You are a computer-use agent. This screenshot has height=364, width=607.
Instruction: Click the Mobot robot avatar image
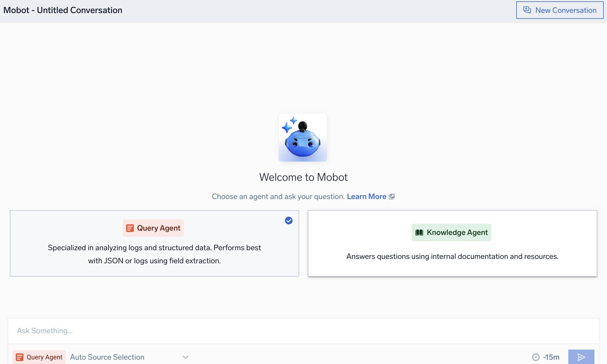[303, 137]
